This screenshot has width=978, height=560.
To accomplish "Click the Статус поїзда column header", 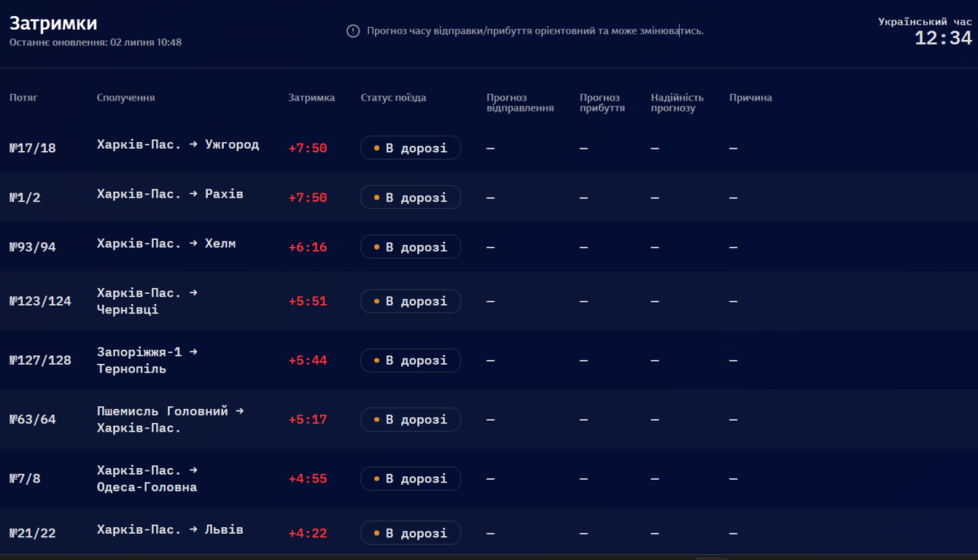I will [393, 98].
